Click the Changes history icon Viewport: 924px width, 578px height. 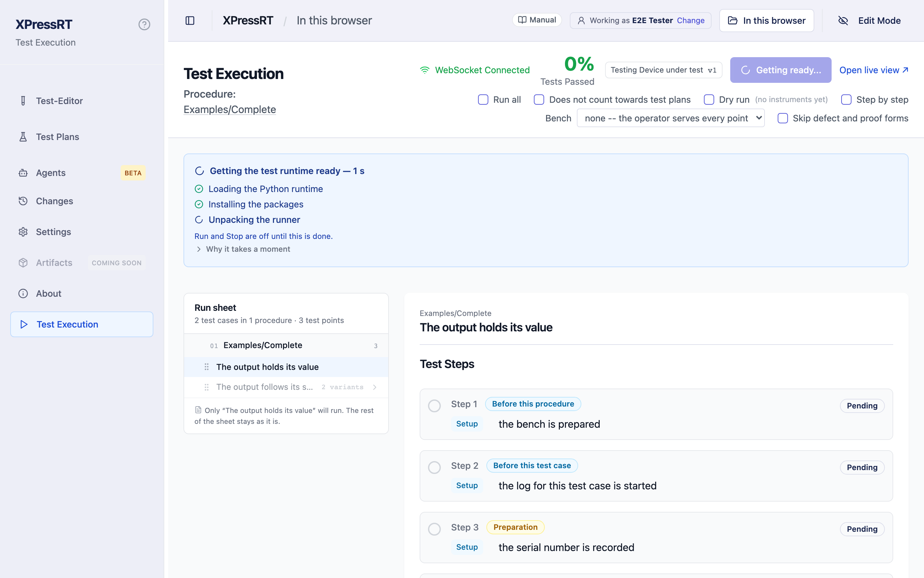[x=23, y=201]
